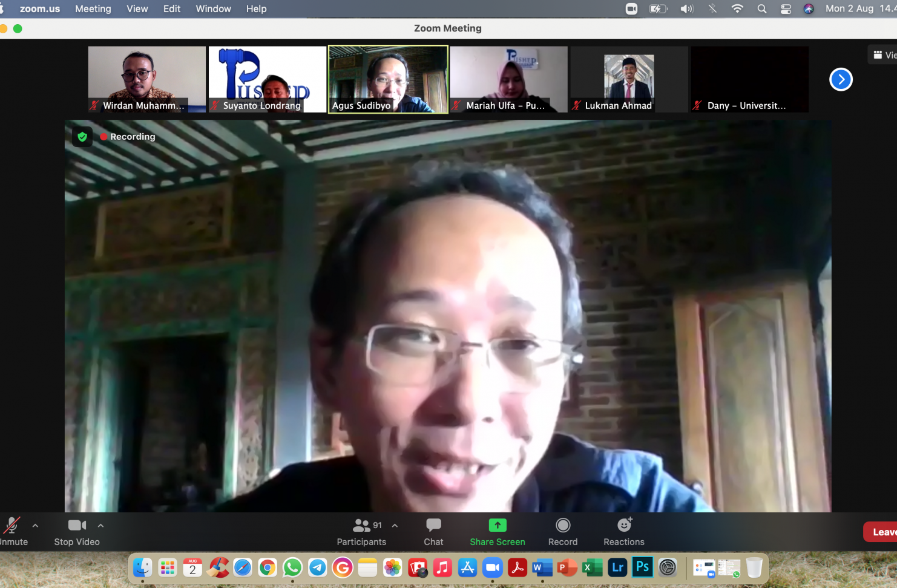Viewport: 897px width, 588px height.
Task: Select Lukman Ahmad's video thumbnail
Action: pos(629,79)
